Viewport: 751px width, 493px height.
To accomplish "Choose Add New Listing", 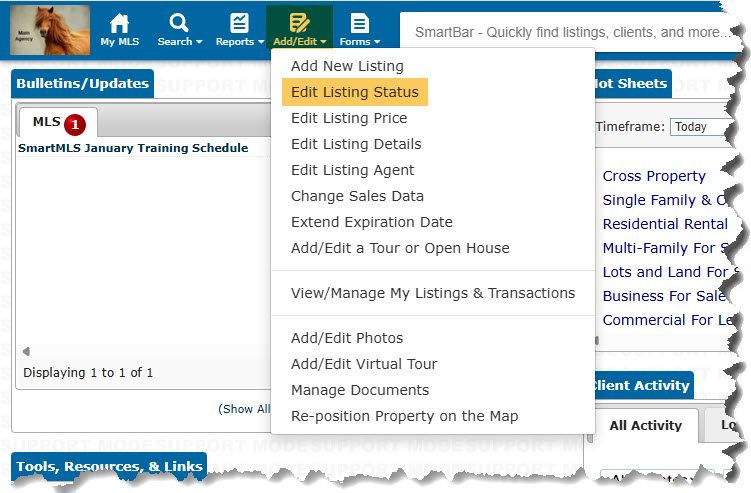I will click(347, 66).
